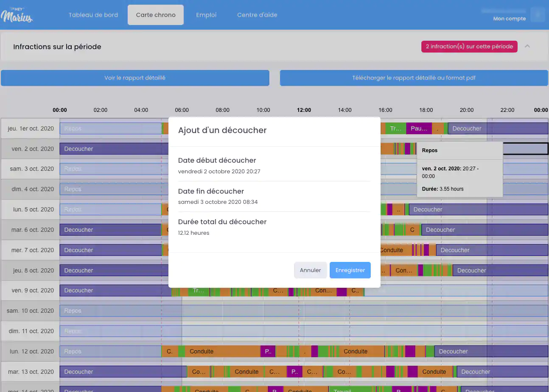Click the Date fin découcher value
Image resolution: width=549 pixels, height=392 pixels.
point(218,202)
